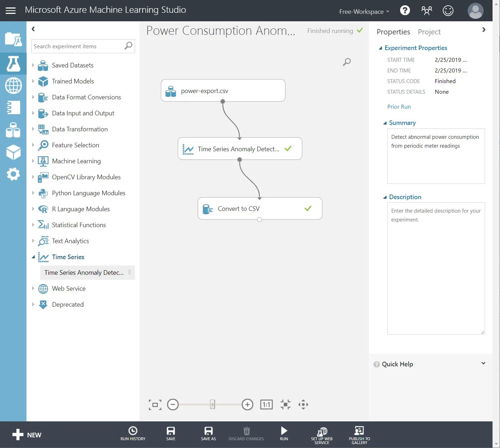
Task: Expand the Quick Help panel
Action: tap(483, 364)
